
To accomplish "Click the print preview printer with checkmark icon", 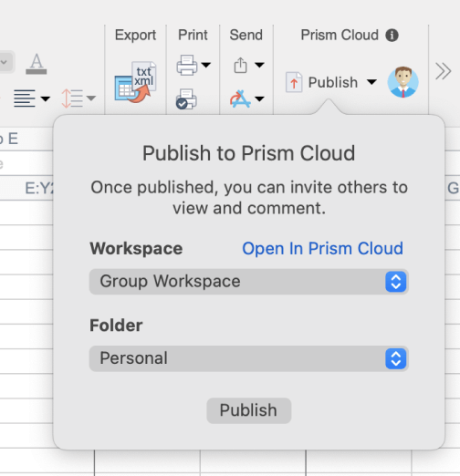I will (x=186, y=98).
